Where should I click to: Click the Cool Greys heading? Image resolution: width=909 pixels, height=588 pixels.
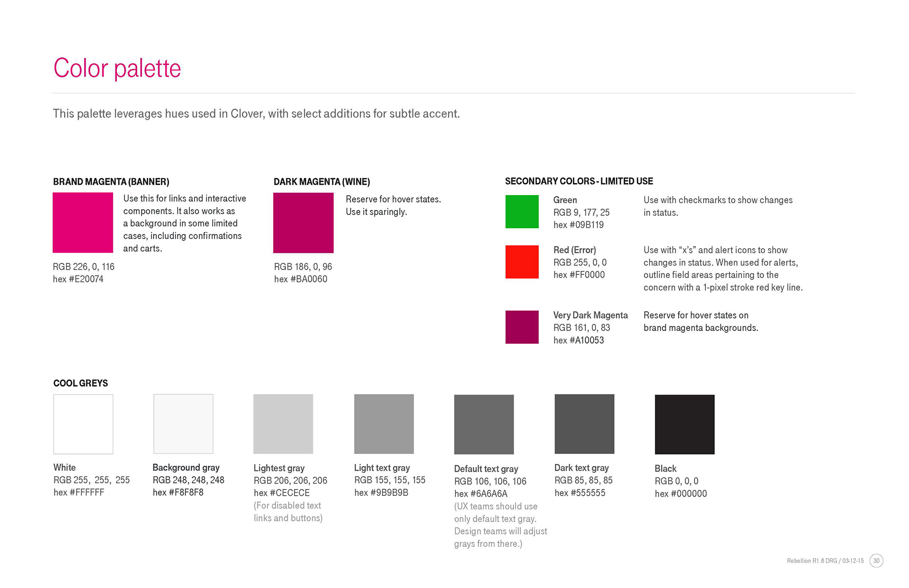coord(80,383)
